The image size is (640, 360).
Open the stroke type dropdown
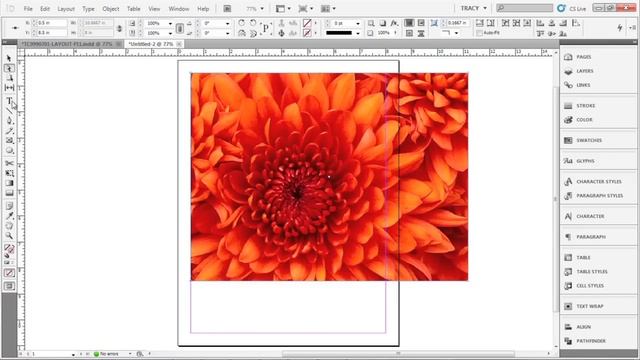(x=358, y=33)
